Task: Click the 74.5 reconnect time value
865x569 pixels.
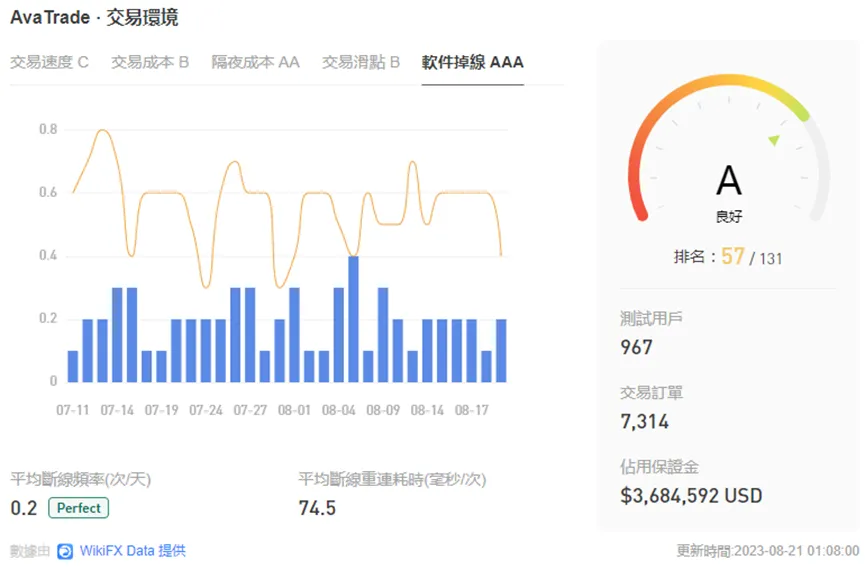Action: coord(317,508)
